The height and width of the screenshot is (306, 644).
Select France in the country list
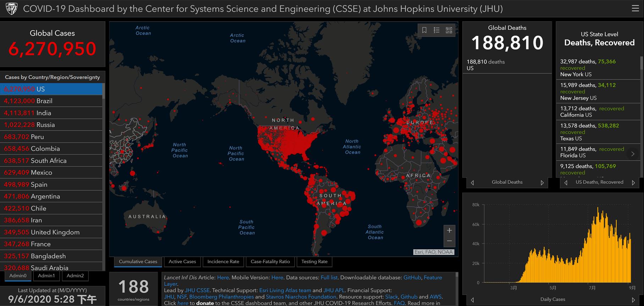tap(51, 244)
